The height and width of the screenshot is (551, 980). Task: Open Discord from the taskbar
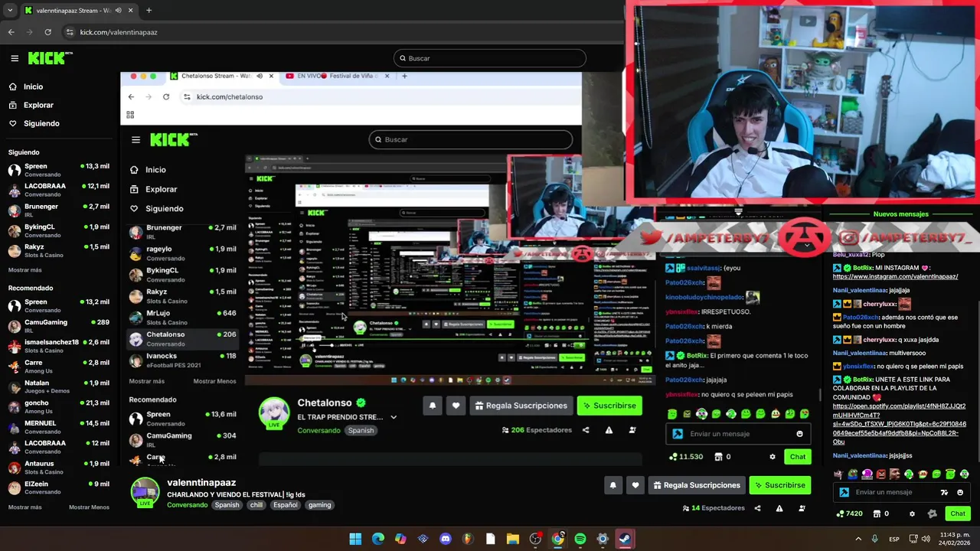446,539
